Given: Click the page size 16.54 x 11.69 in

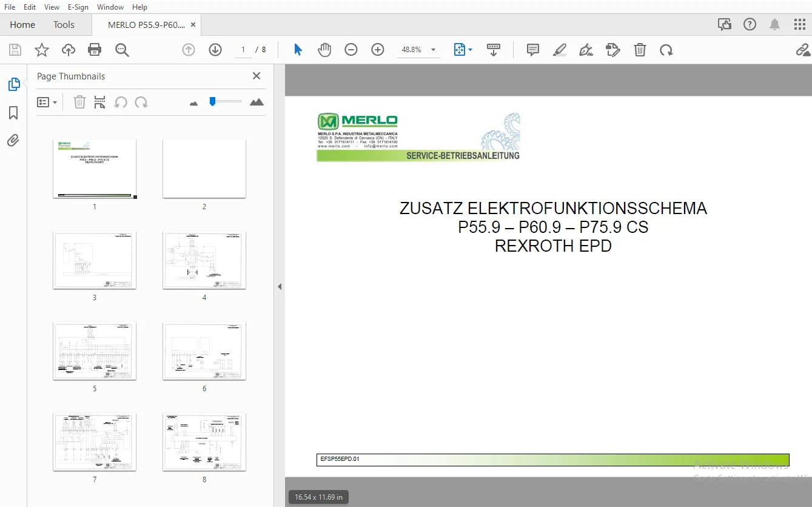Looking at the screenshot, I should (x=319, y=497).
